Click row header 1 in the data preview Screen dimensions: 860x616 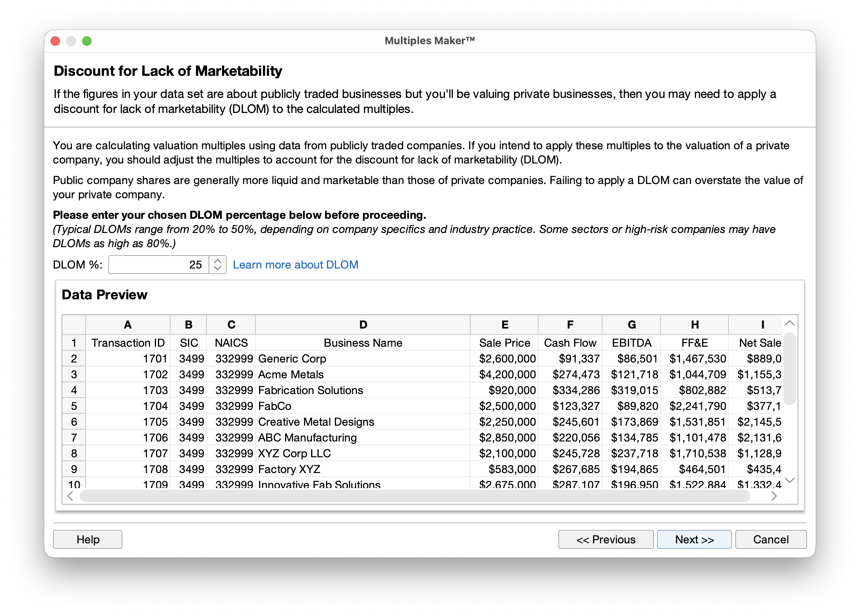point(74,343)
